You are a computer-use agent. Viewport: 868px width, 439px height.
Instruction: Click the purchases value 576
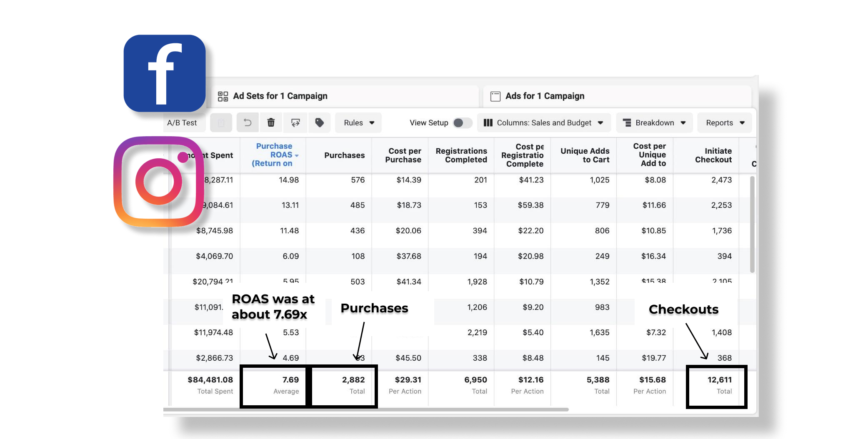358,180
